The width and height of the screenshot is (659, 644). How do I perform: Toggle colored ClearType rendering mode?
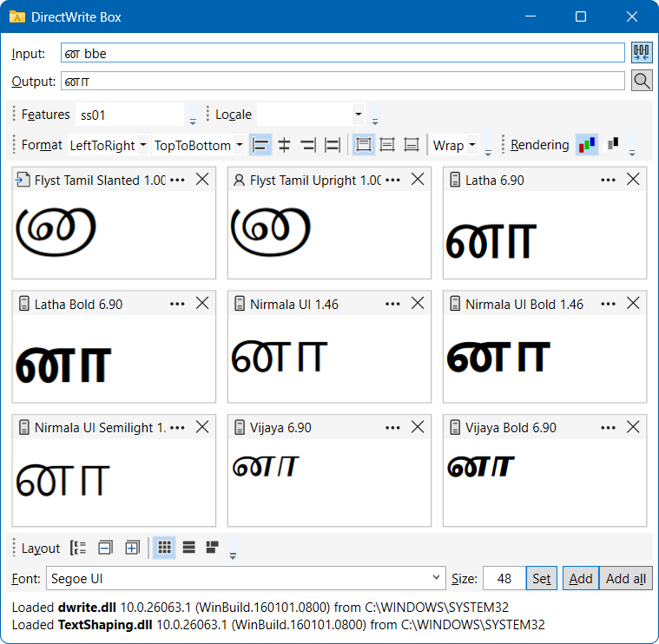(587, 145)
